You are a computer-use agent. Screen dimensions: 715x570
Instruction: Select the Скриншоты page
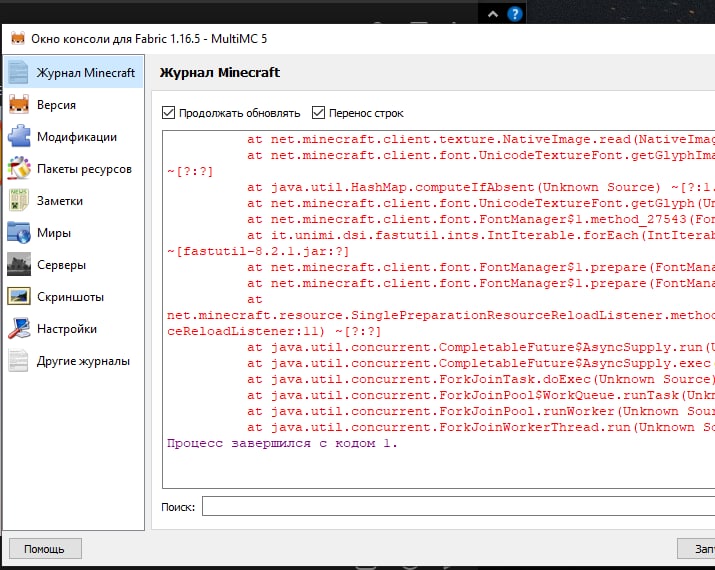(74, 296)
